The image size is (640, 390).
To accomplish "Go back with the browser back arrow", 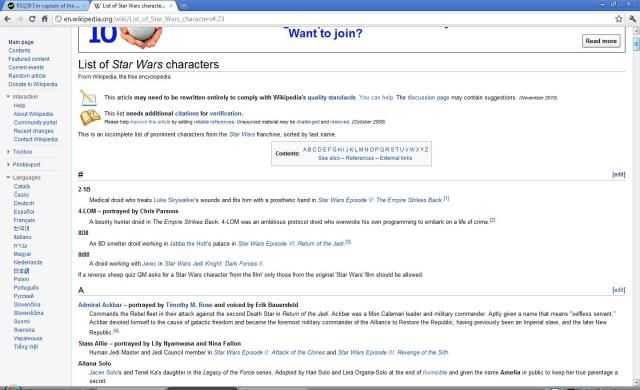I will click(7, 19).
